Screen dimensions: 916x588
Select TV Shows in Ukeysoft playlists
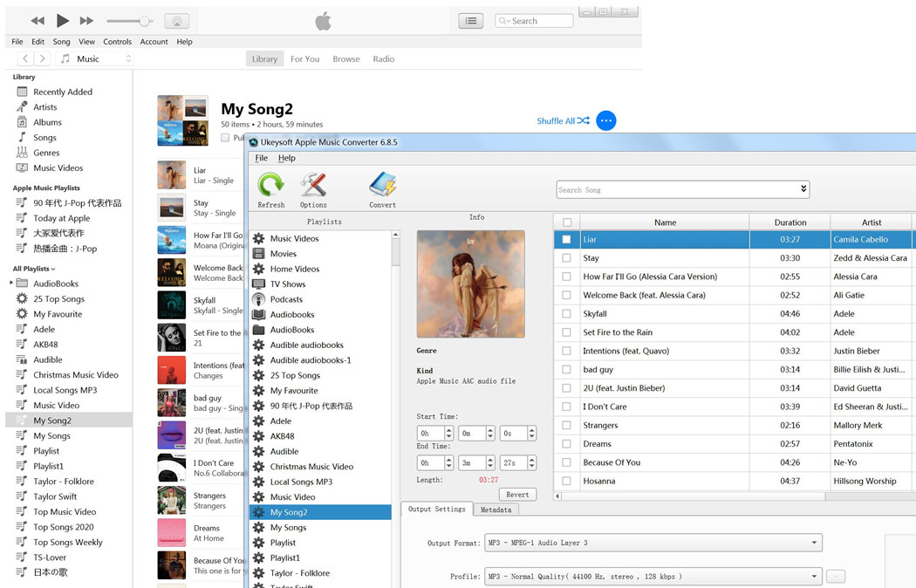287,284
